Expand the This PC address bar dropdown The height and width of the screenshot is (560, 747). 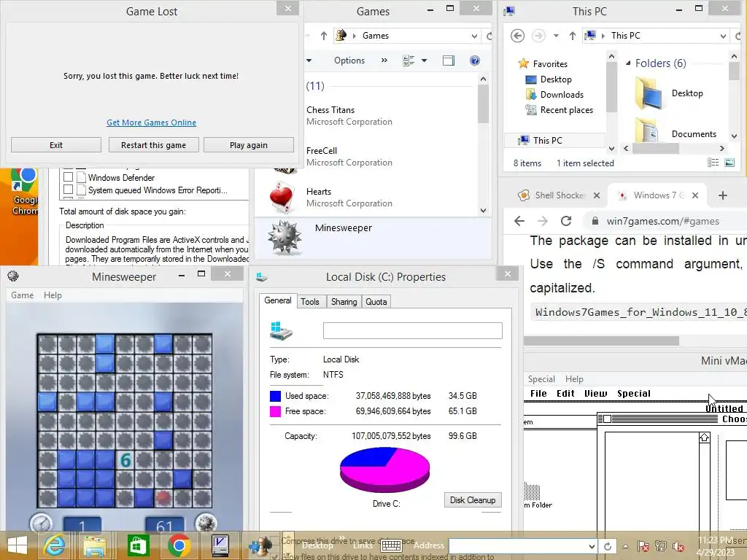[723, 36]
